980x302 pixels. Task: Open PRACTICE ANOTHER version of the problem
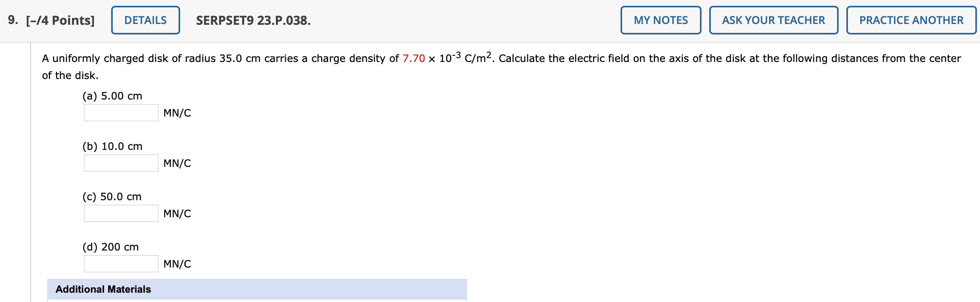point(911,20)
